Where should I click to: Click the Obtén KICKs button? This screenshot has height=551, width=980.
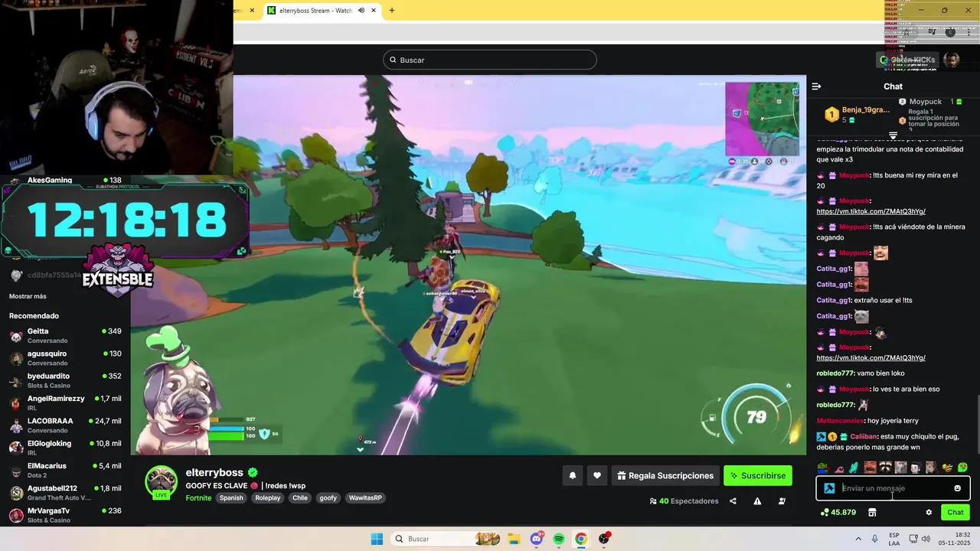click(x=906, y=60)
